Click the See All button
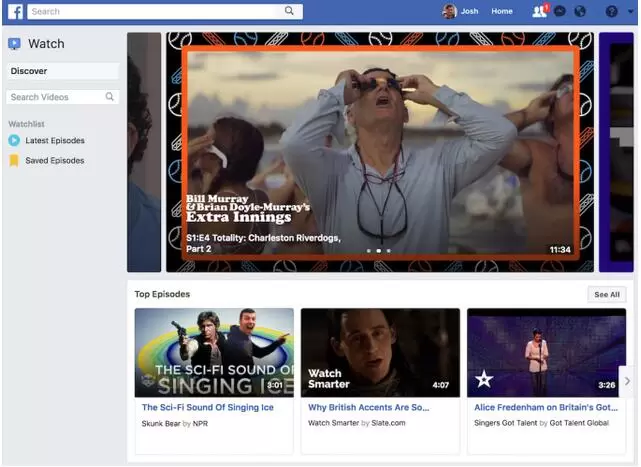Screen dimensions: 641x467 pyautogui.click(x=607, y=295)
